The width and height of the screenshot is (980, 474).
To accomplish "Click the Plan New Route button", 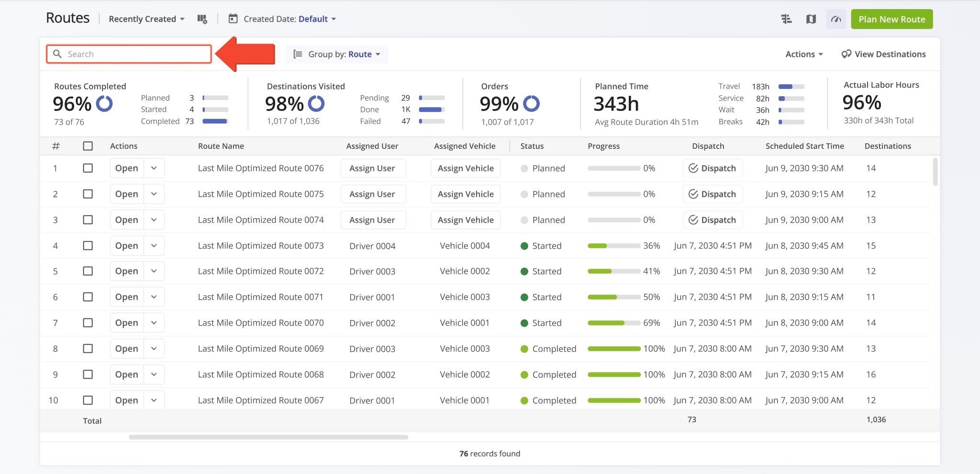I will pos(891,19).
